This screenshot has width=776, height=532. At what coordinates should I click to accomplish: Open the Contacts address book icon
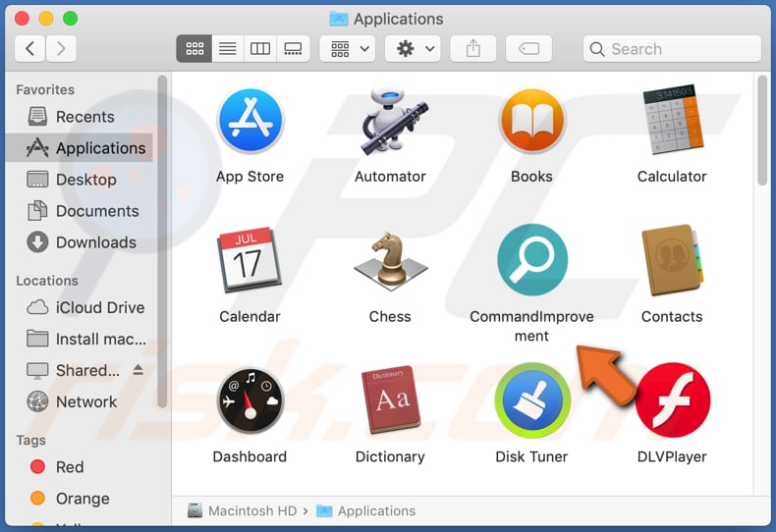point(672,260)
